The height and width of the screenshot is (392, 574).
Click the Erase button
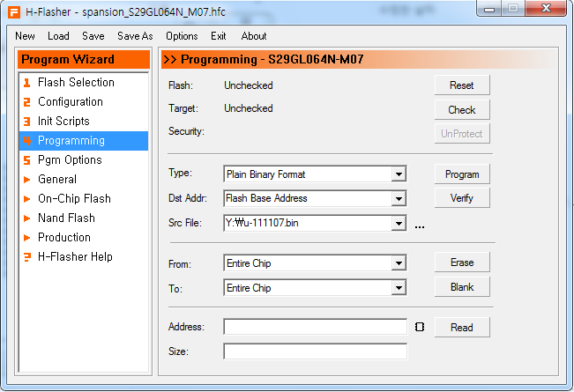click(462, 263)
